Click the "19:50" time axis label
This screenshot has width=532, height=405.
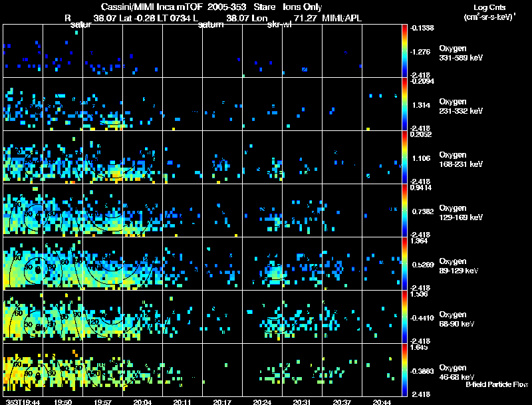point(63,402)
